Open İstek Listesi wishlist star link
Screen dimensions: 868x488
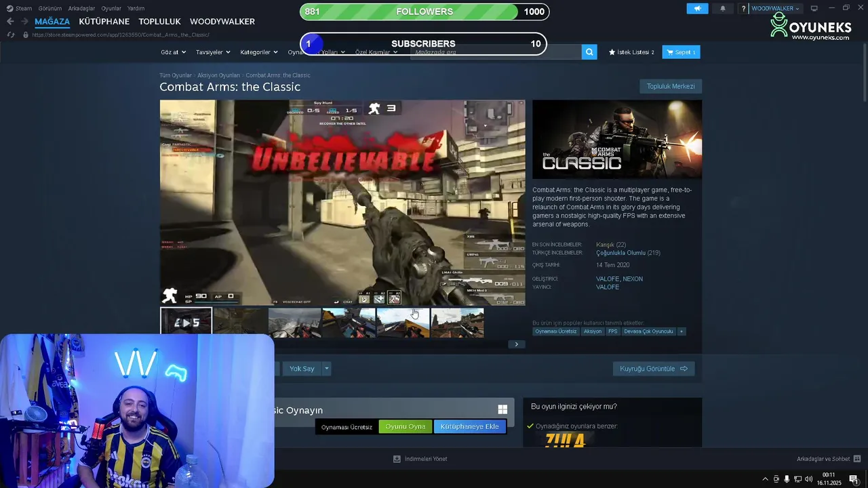tap(631, 52)
